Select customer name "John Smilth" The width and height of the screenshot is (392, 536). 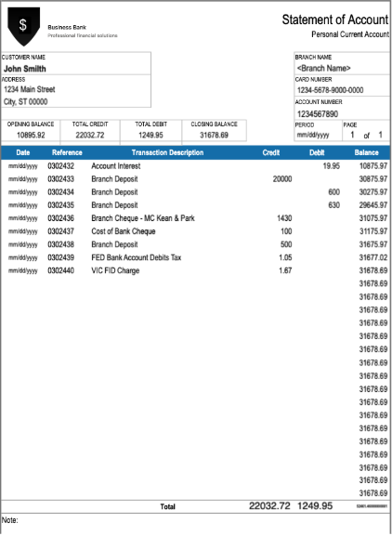coord(24,69)
